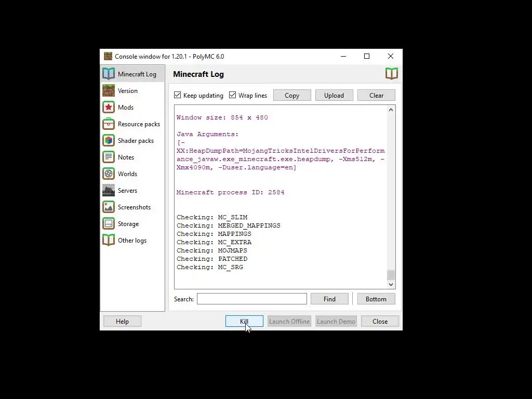Click the Mods star icon
This screenshot has width=532, height=399.
[x=109, y=107]
